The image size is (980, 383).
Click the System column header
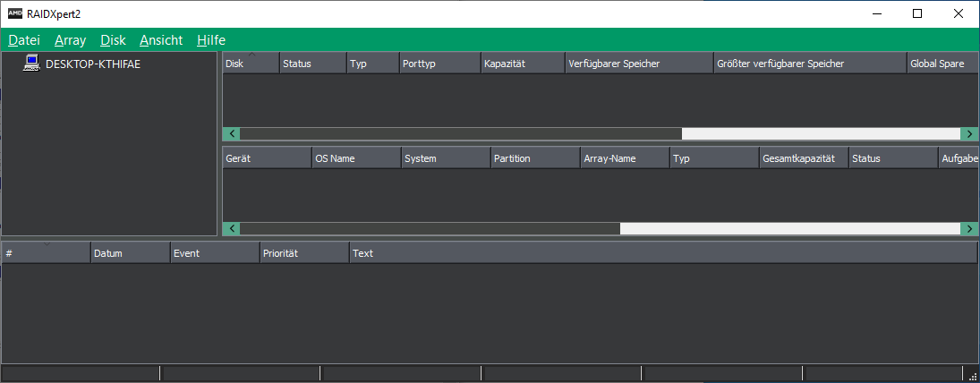446,158
